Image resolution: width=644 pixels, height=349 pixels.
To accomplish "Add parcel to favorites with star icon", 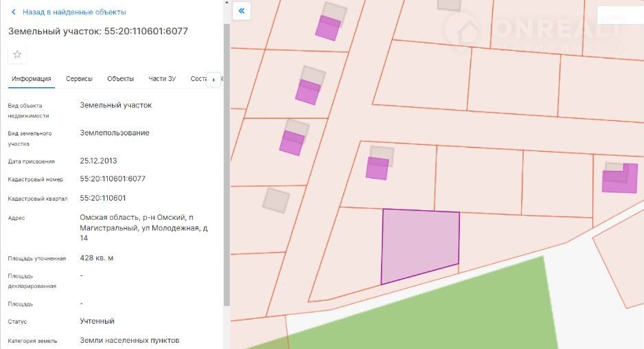I will click(x=17, y=54).
